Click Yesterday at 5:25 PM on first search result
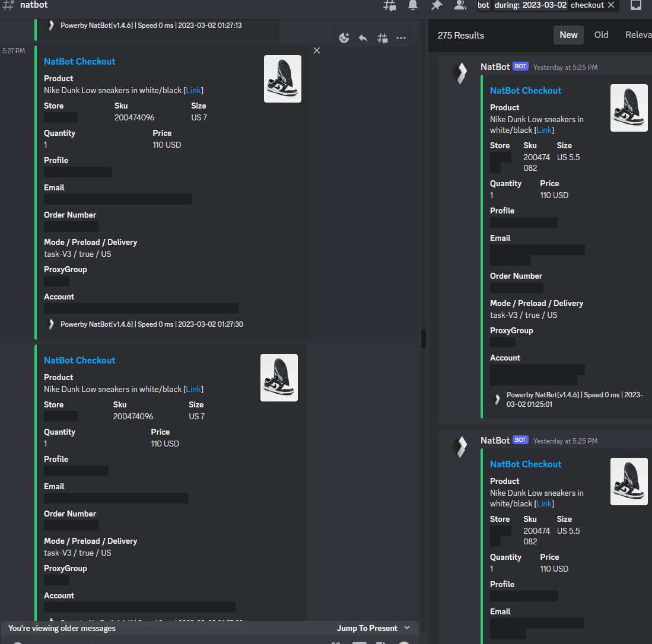652x644 pixels. click(565, 68)
